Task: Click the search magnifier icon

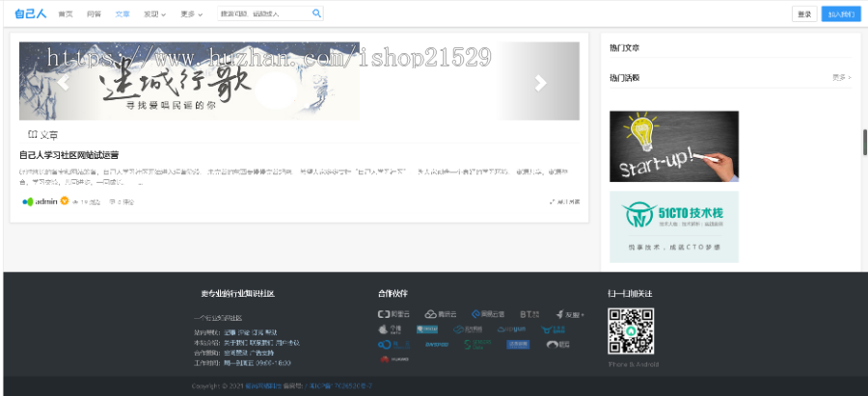Action: (316, 13)
